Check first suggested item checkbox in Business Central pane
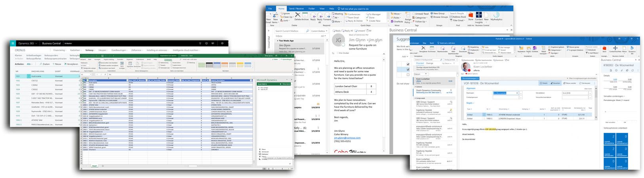Image resolution: width=644 pixels, height=178 pixels. pos(408,64)
